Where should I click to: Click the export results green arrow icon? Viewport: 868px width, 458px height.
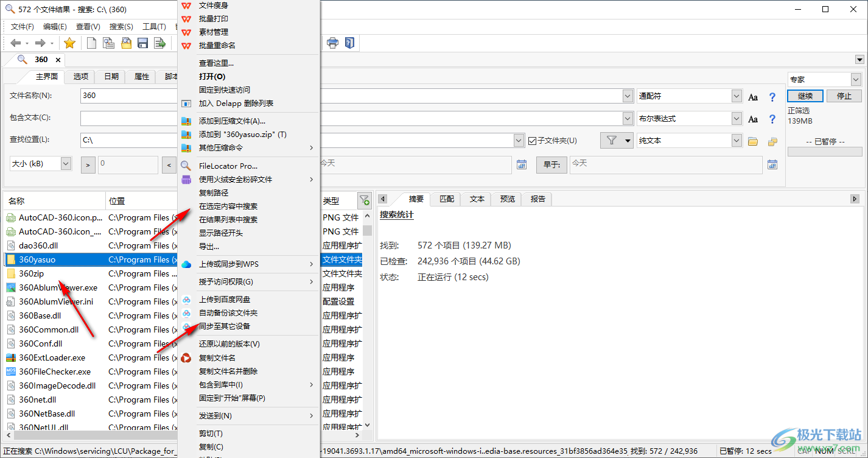[x=160, y=43]
